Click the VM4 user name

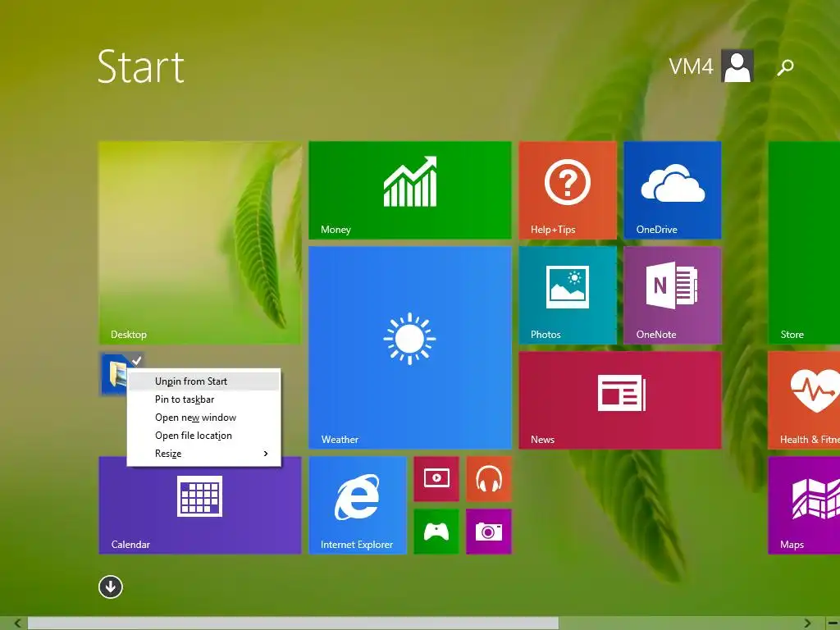pos(691,67)
